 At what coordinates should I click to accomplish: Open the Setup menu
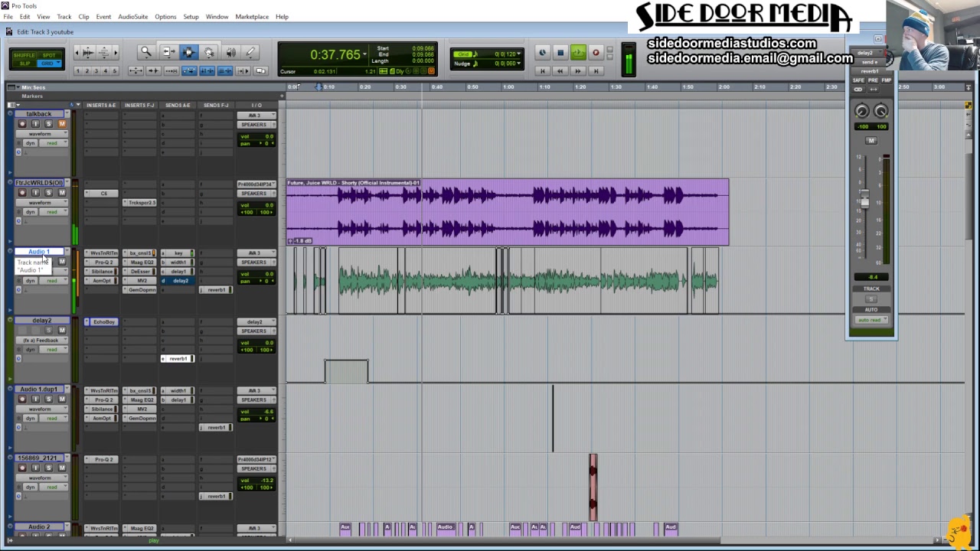click(191, 16)
